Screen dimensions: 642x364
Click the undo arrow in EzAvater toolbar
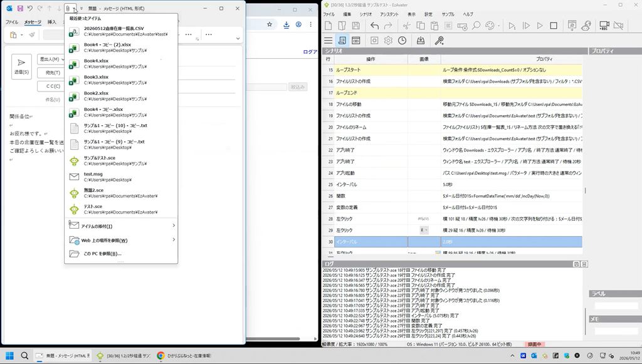coord(375,26)
